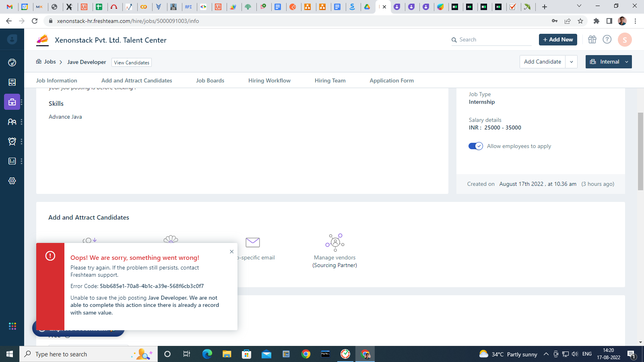Open the Chrome three-dot menu

point(636,21)
